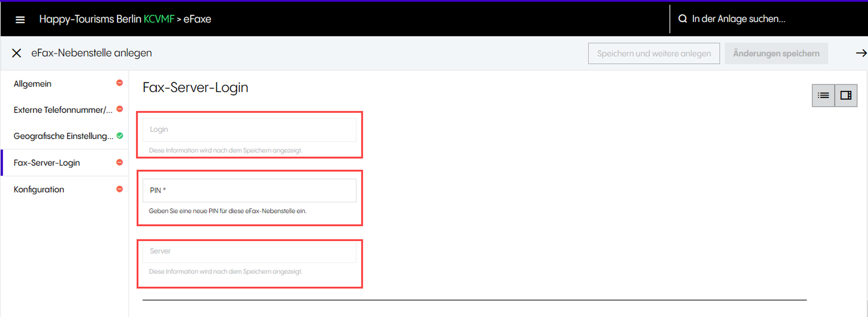
Task: Click the Login input field
Action: tap(250, 130)
